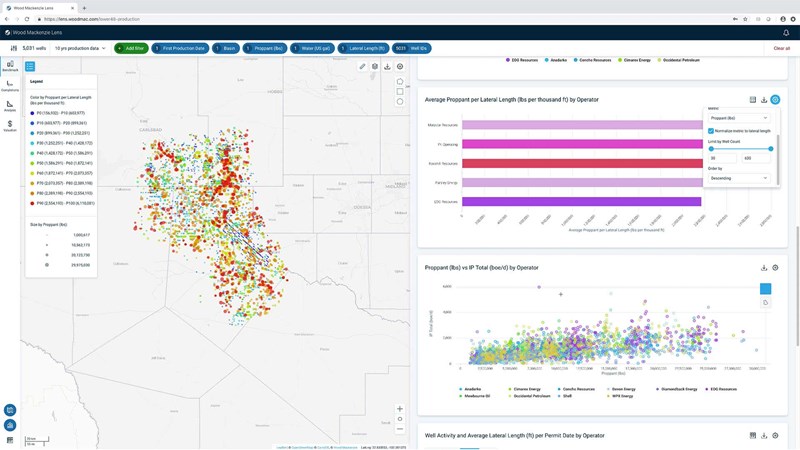Open the Valuation sidebar tab
Screen dimensions: 800x450
coord(10,126)
